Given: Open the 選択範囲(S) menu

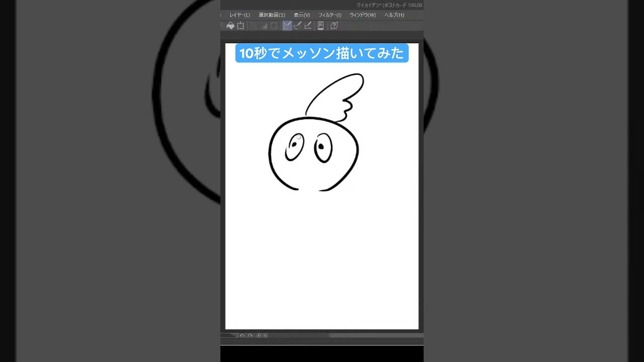Looking at the screenshot, I should pyautogui.click(x=272, y=15).
